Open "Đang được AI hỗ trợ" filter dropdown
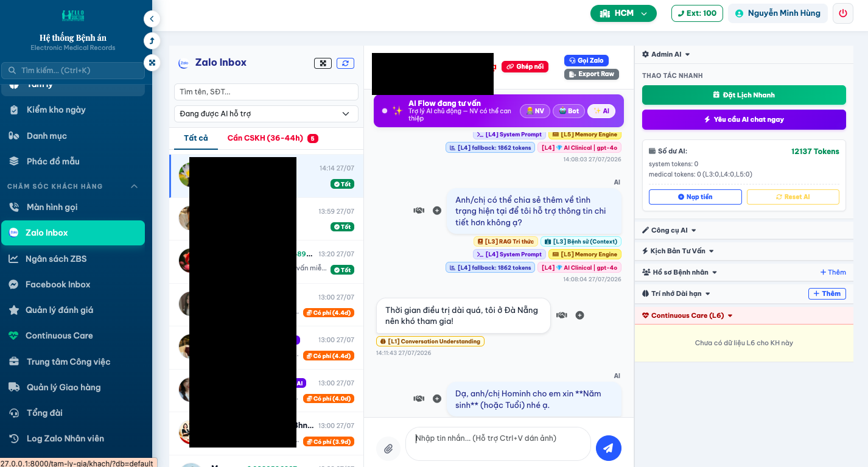868x467 pixels. (266, 114)
